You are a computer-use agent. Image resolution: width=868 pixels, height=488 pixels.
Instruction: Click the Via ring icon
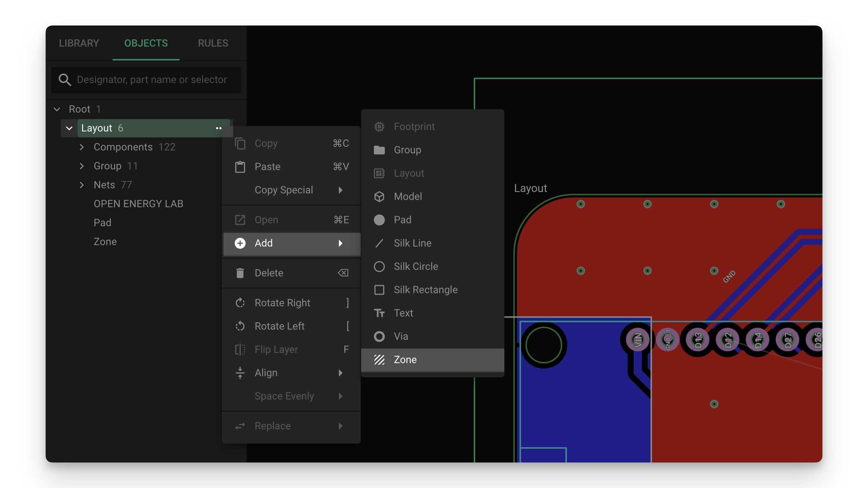379,337
